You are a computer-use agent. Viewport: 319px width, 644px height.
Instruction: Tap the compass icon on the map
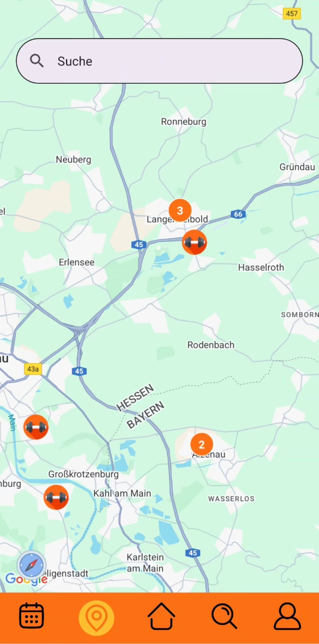[x=31, y=565]
